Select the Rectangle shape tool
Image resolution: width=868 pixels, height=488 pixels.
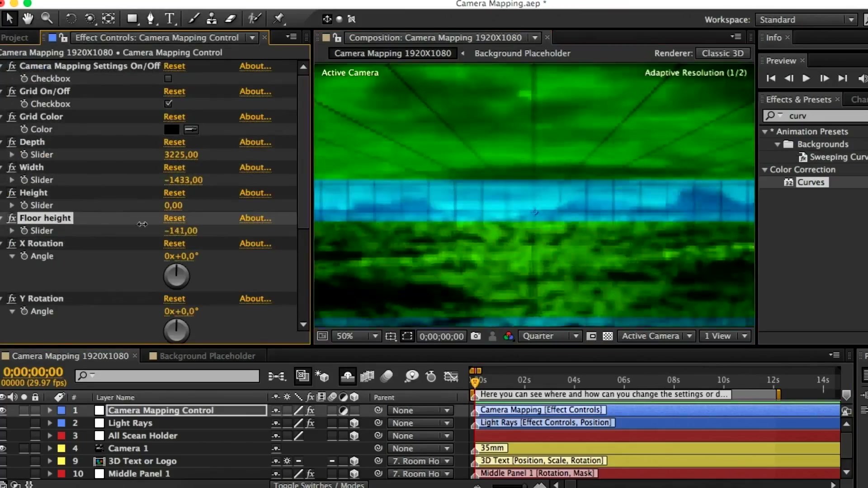coord(132,19)
